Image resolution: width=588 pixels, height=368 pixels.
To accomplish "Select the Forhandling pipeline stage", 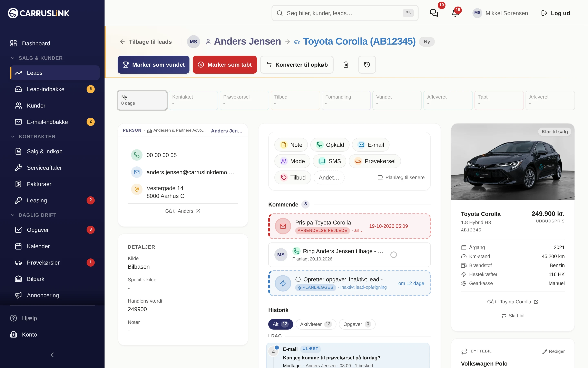I will (x=346, y=100).
